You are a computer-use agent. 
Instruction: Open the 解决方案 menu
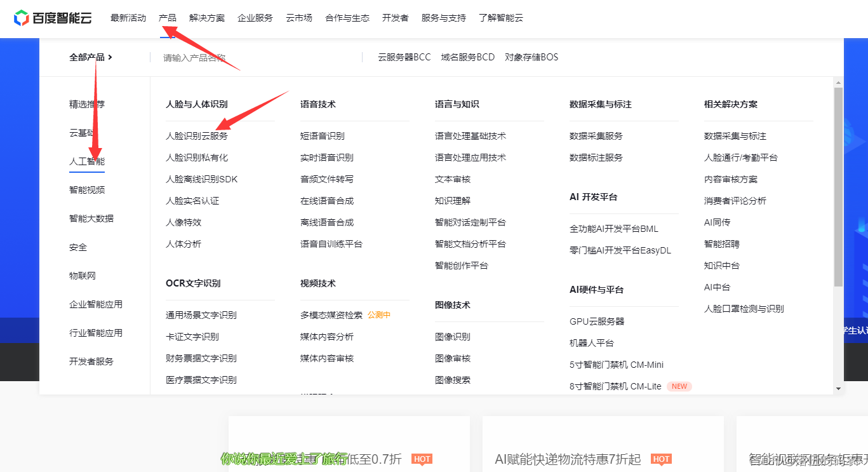(x=207, y=18)
